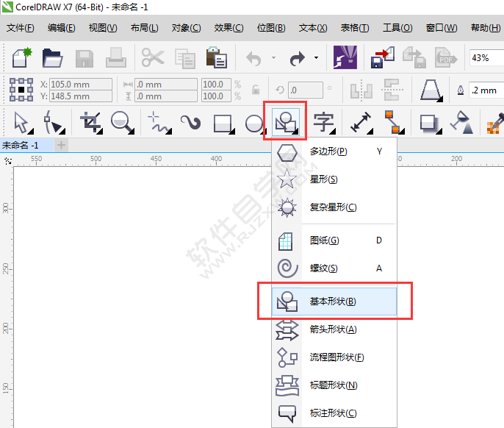Expand the Redo history dropdown arrow
The width and height of the screenshot is (504, 428).
(x=316, y=58)
